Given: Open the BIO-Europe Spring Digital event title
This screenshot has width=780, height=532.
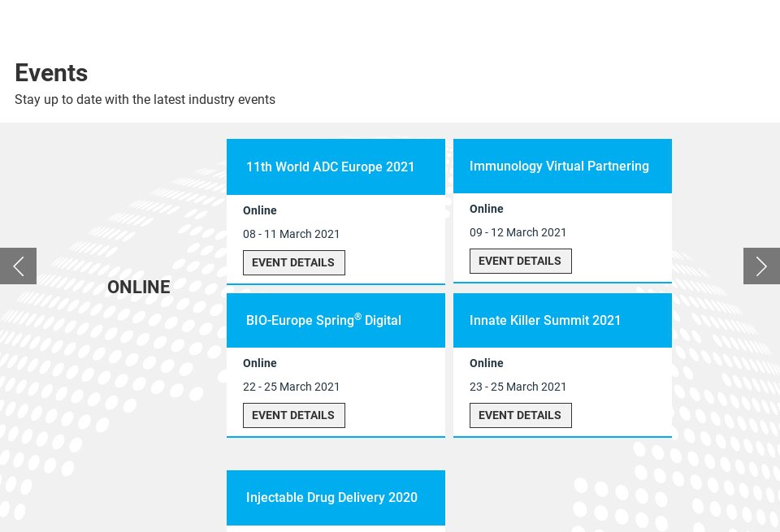Looking at the screenshot, I should [x=323, y=320].
